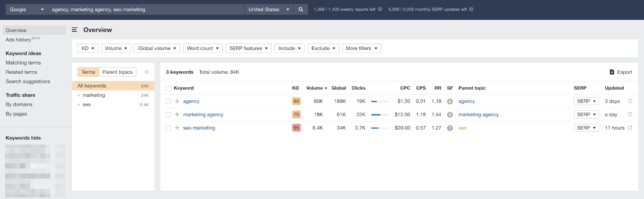Click the KD 69 orange badge
Image resolution: width=644 pixels, height=199 pixels.
296,101
